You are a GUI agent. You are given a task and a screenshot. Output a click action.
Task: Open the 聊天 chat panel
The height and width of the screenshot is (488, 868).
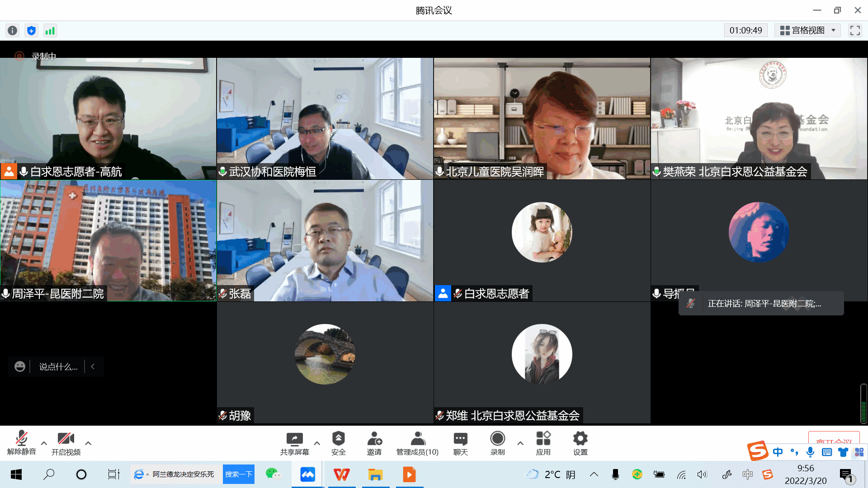(460, 443)
